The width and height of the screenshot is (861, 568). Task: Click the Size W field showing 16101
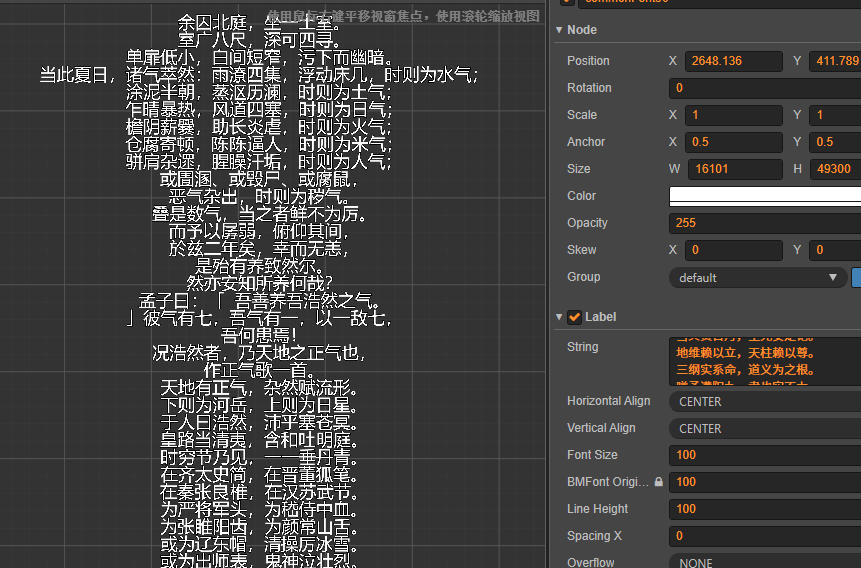[735, 169]
